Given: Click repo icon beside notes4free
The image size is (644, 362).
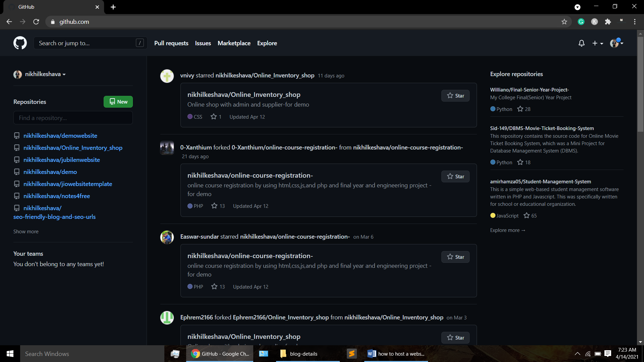Looking at the screenshot, I should (x=16, y=196).
